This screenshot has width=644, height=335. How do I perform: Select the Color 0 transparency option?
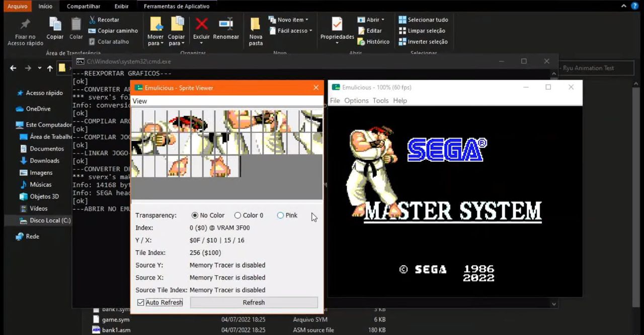pyautogui.click(x=237, y=215)
